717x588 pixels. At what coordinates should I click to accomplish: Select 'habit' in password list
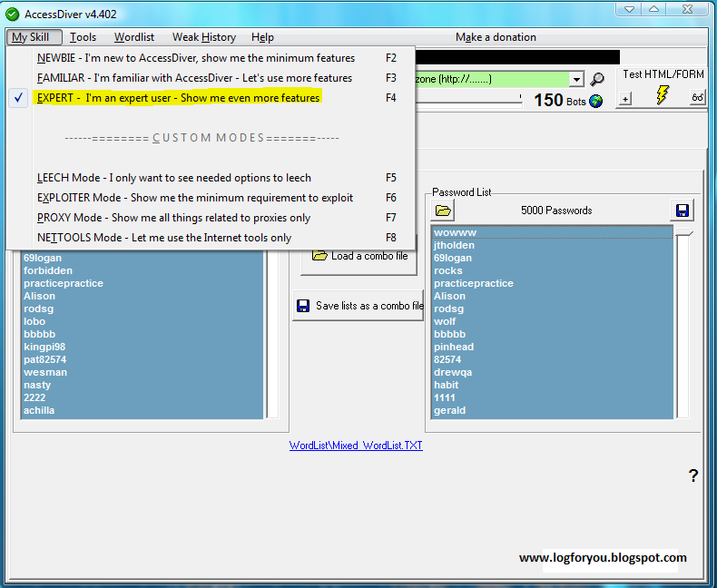click(552, 385)
